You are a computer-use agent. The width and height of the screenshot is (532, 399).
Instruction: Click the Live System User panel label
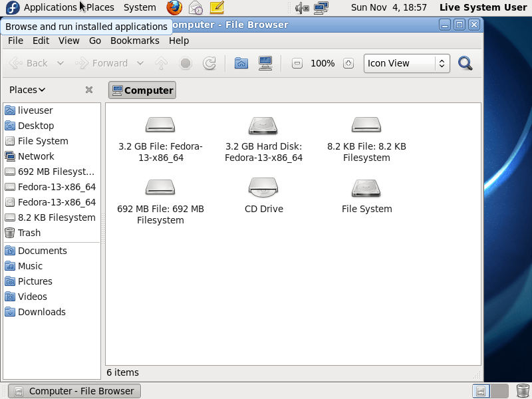[x=483, y=7]
